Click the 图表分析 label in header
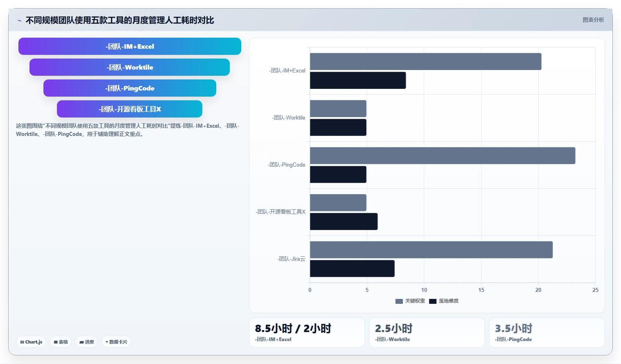This screenshot has height=364, width=621. click(593, 20)
